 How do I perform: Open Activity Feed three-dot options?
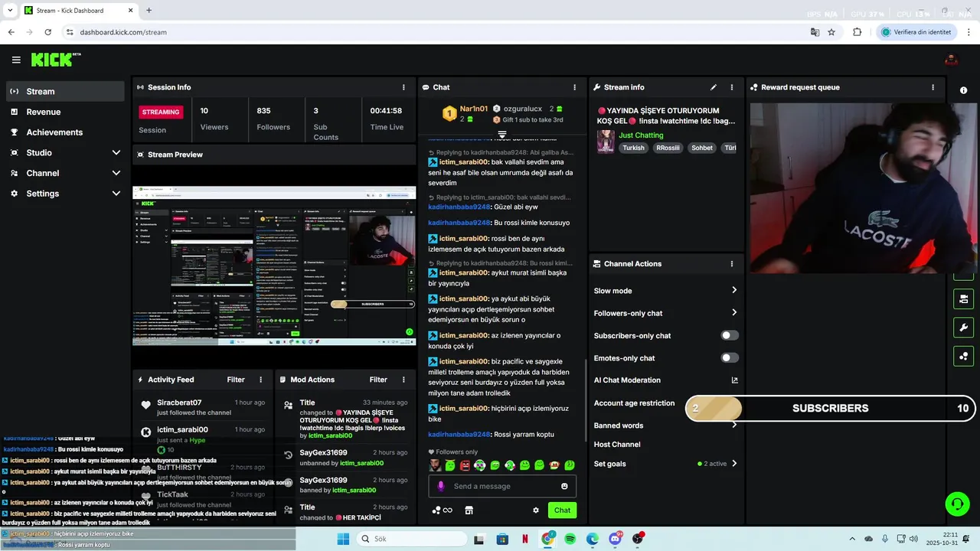pos(260,380)
